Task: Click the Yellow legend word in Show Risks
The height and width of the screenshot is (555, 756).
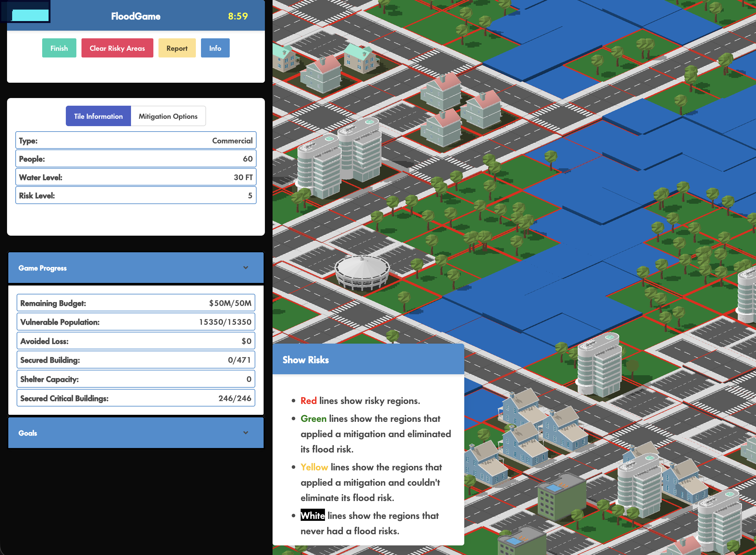Action: tap(314, 467)
